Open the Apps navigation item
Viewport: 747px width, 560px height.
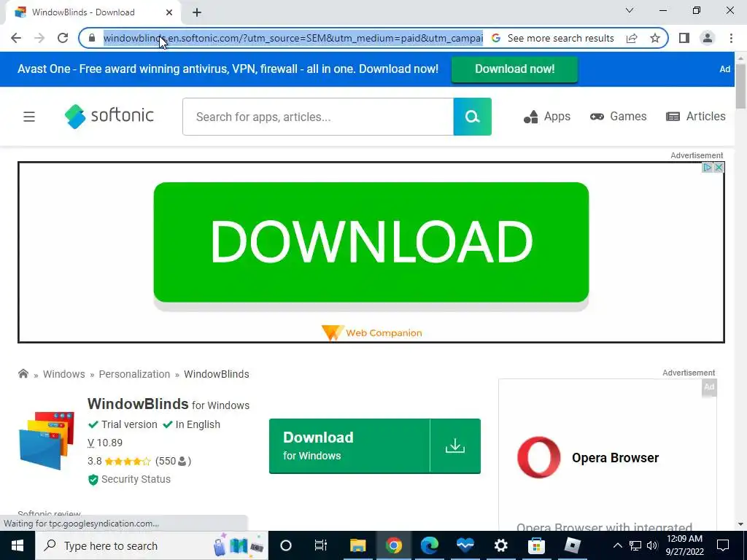tap(547, 117)
